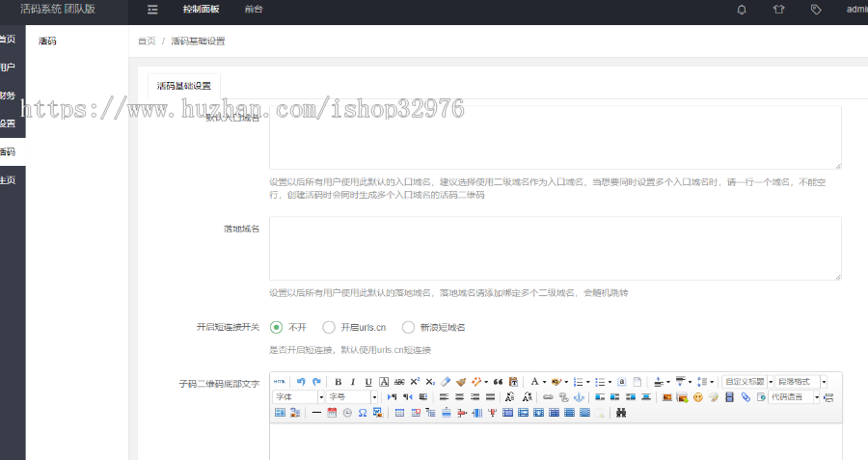The height and width of the screenshot is (460, 868).
Task: Insert date with calendar icon
Action: pyautogui.click(x=332, y=413)
